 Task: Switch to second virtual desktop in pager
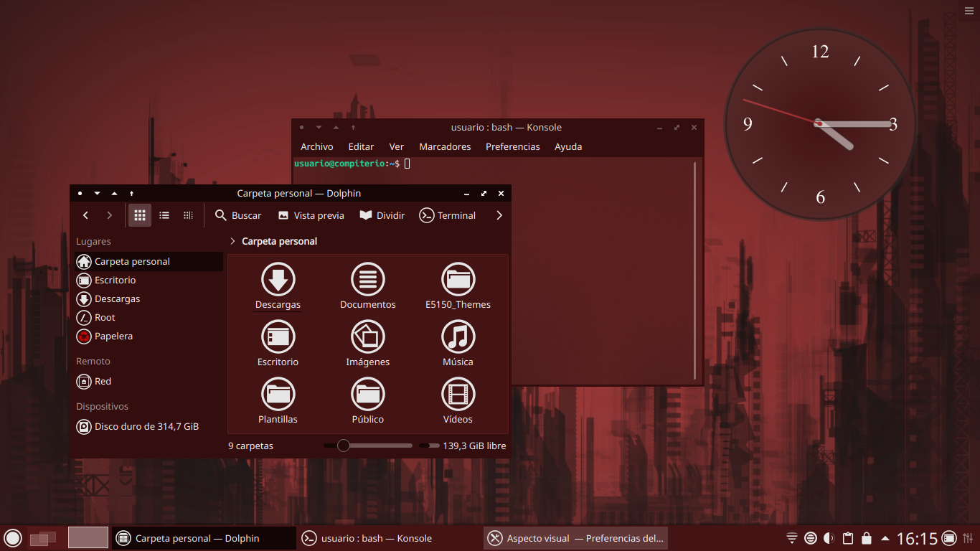(x=88, y=538)
